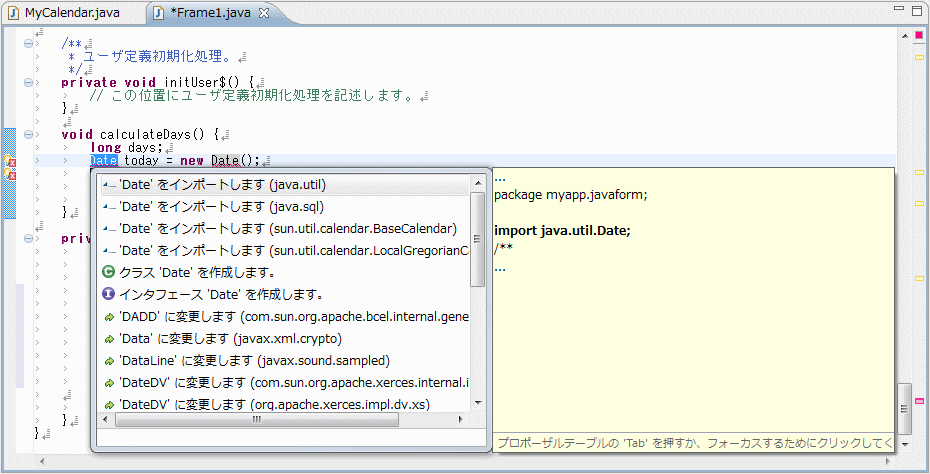
Task: Click proposal list horizontal scroll right arrow
Action: tap(462, 420)
